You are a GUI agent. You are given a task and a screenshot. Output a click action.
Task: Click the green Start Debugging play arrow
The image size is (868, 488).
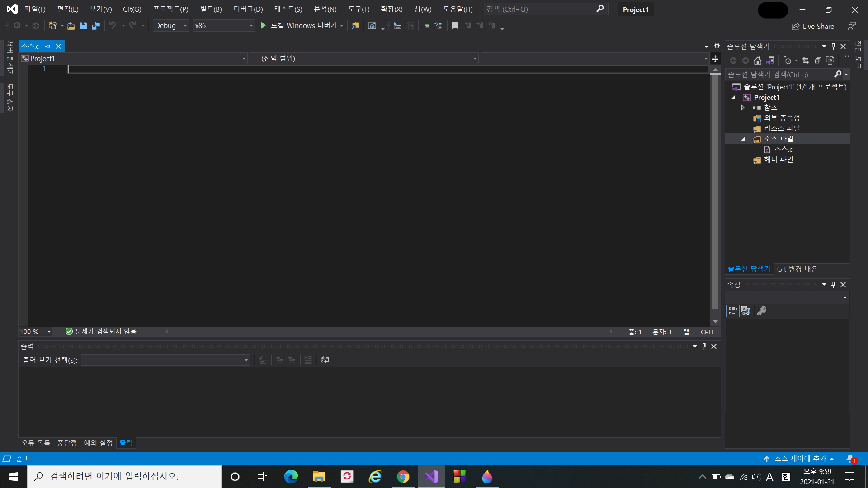click(264, 26)
